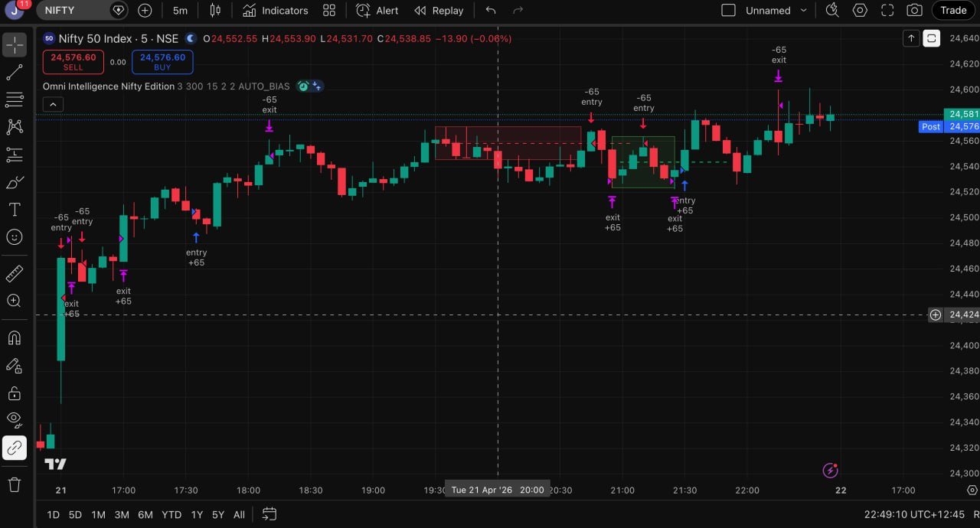Select the 1M date range tab

click(x=98, y=515)
